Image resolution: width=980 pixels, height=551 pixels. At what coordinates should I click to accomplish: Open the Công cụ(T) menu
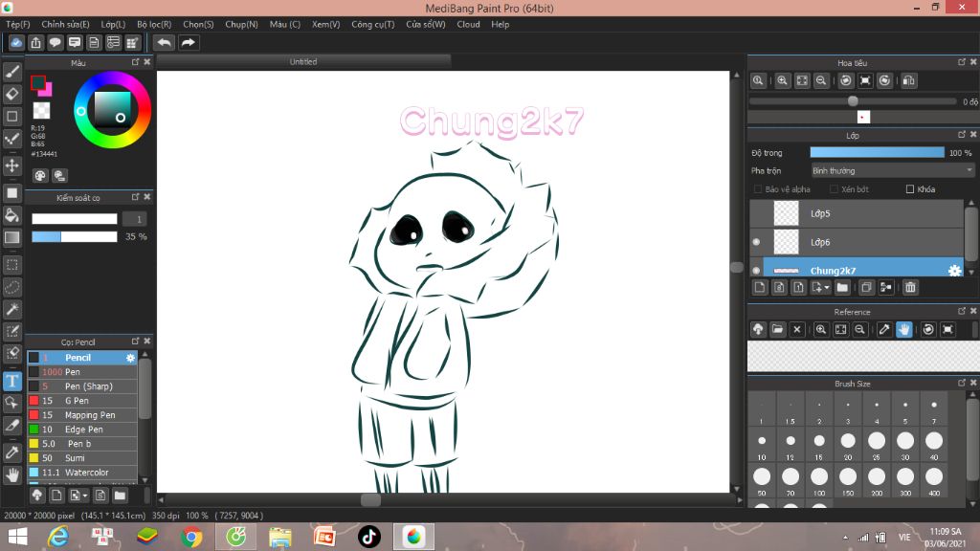pyautogui.click(x=372, y=24)
